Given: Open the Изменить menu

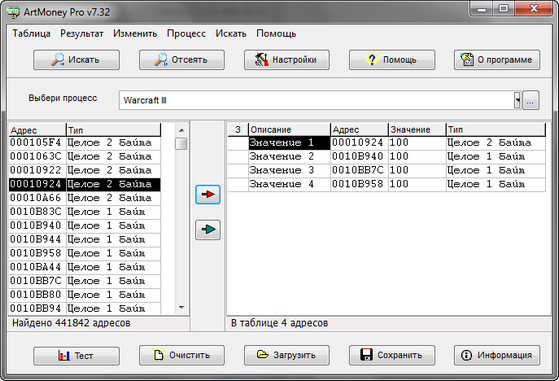Looking at the screenshot, I should pyautogui.click(x=135, y=34).
